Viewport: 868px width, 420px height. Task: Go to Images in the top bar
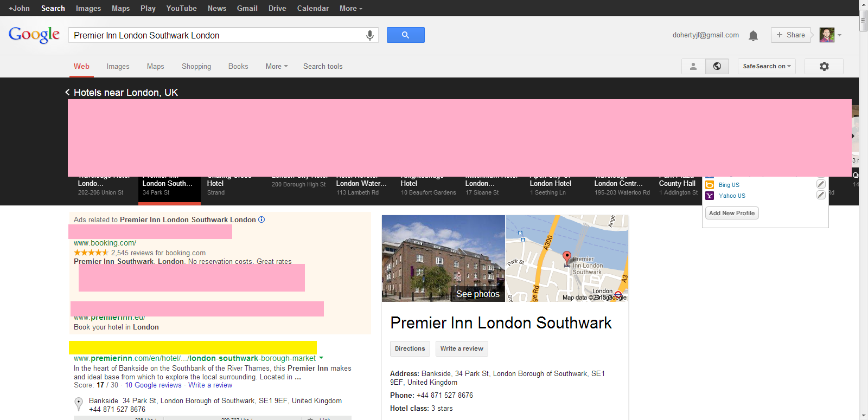point(88,8)
